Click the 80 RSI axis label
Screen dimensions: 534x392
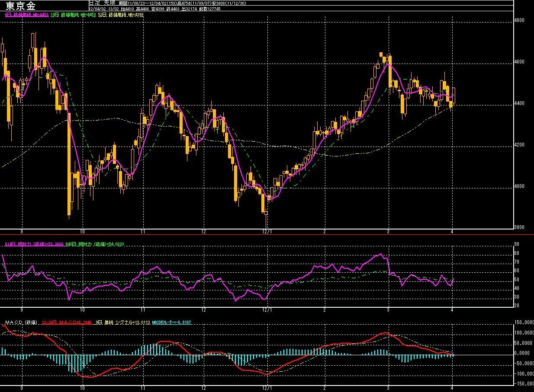pyautogui.click(x=516, y=253)
